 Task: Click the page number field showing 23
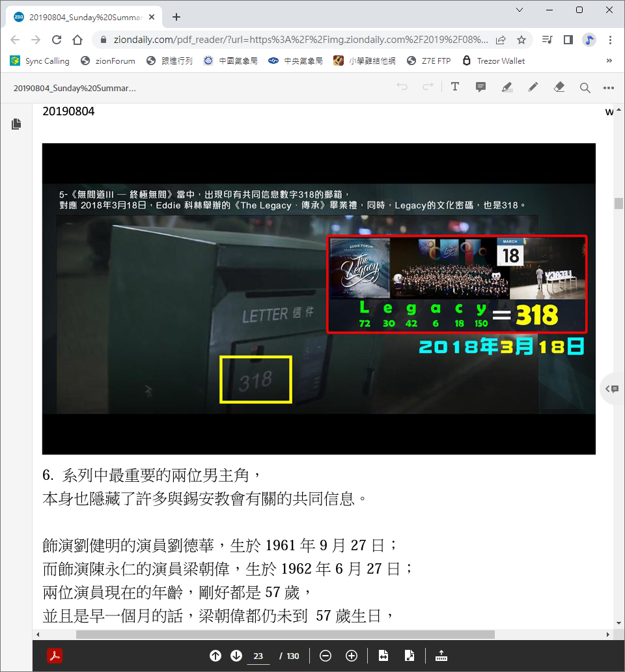pyautogui.click(x=258, y=656)
